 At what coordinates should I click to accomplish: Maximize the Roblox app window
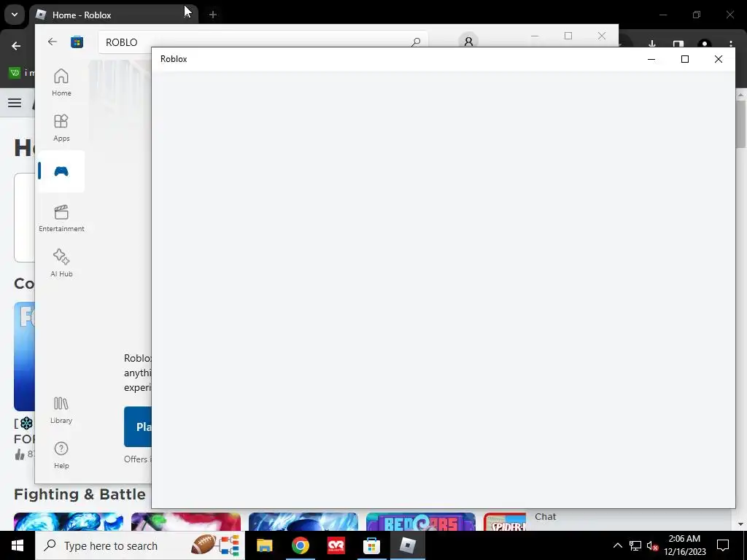coord(684,59)
